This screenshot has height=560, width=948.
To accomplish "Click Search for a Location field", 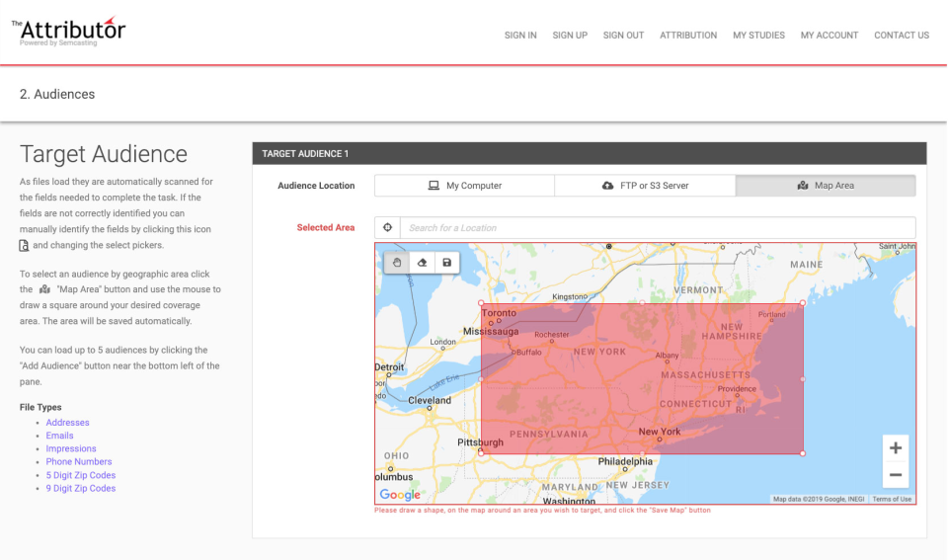I will (x=658, y=227).
